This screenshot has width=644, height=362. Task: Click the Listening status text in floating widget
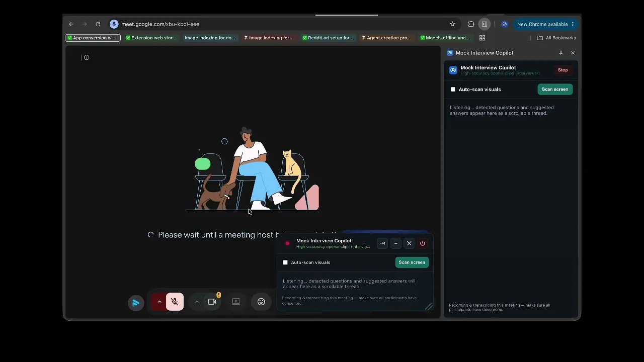pos(349,284)
